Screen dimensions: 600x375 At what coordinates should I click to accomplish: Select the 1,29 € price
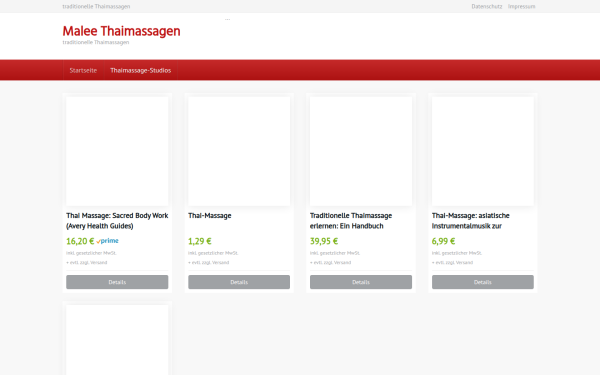(200, 241)
